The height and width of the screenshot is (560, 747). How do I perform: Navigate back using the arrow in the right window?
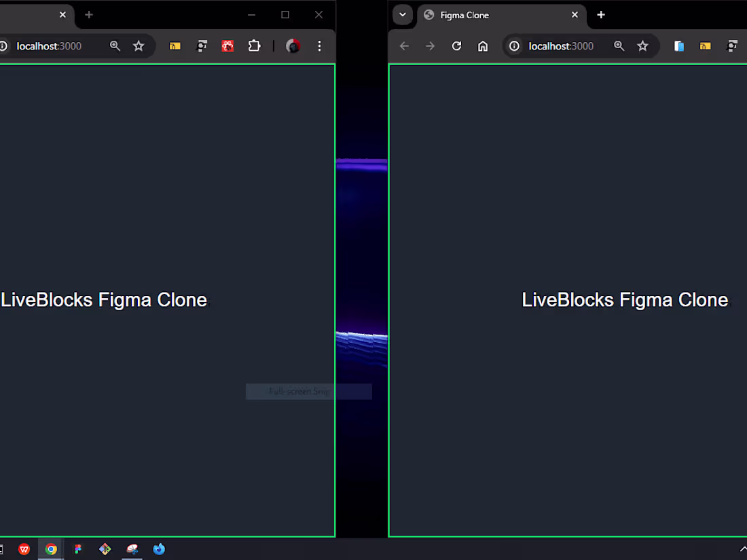404,45
